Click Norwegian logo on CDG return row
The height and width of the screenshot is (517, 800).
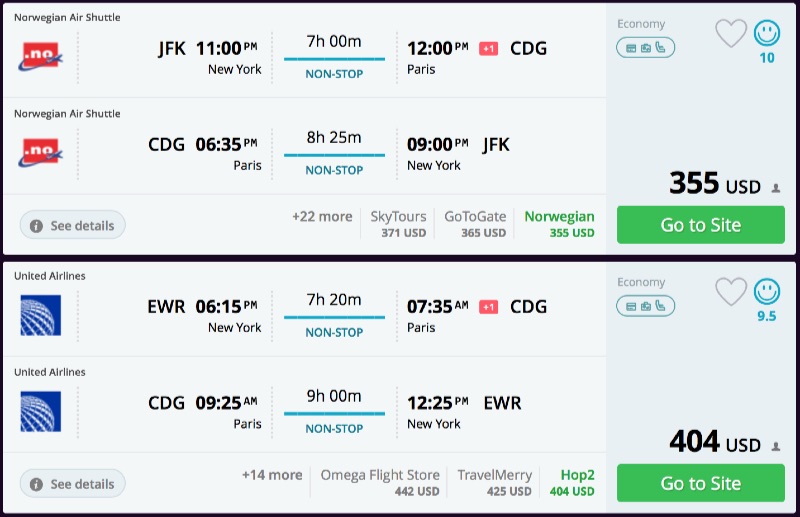40,153
